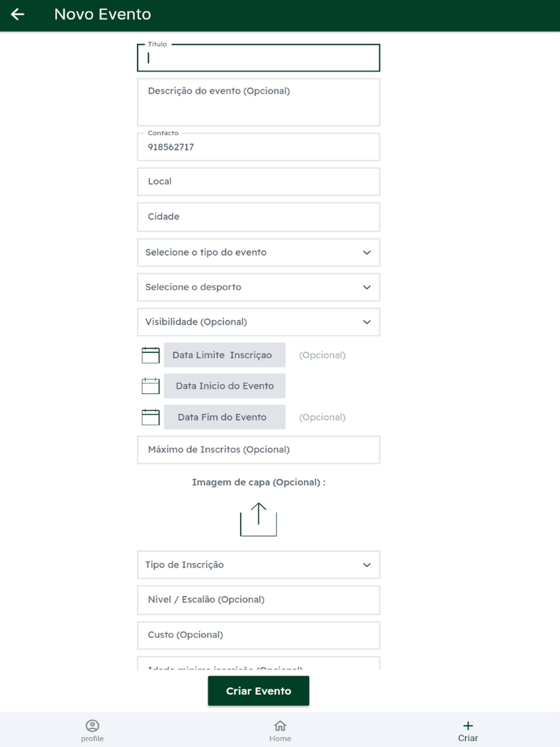Focus the Cidade input field
The height and width of the screenshot is (747, 560).
pyautogui.click(x=259, y=217)
